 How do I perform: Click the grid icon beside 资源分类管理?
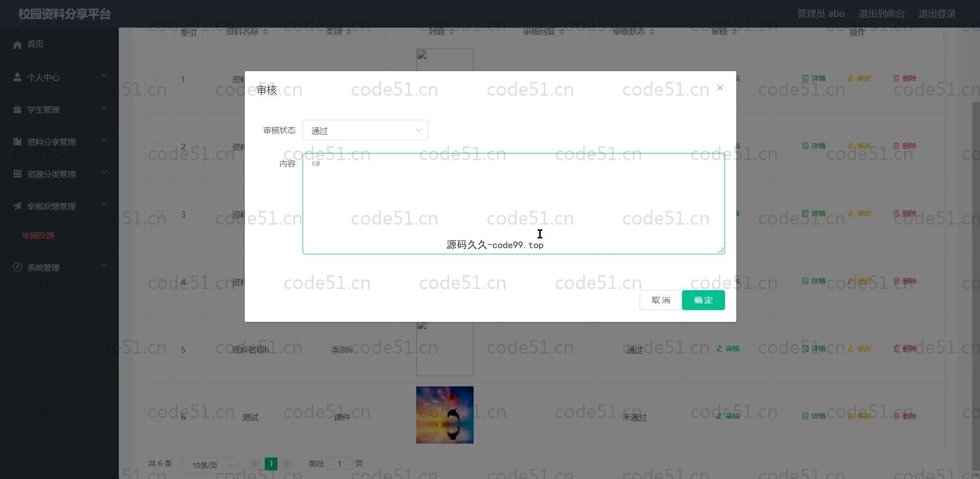(17, 174)
